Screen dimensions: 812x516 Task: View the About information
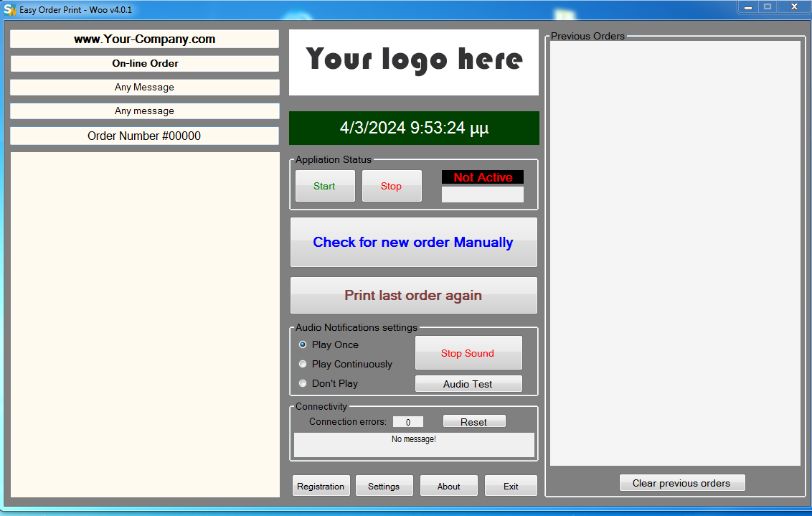point(448,485)
